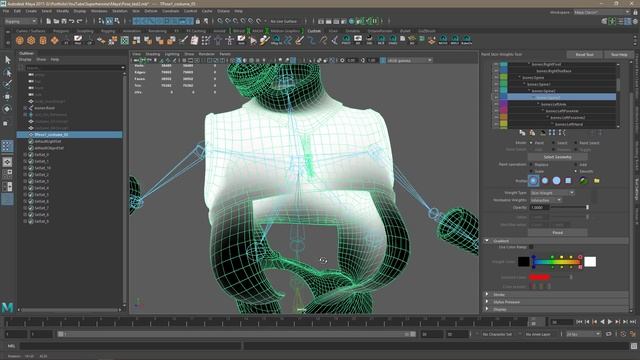Viewport: 640px width, 360px height.
Task: Select the Paint Select mode radio button
Action: (576, 143)
